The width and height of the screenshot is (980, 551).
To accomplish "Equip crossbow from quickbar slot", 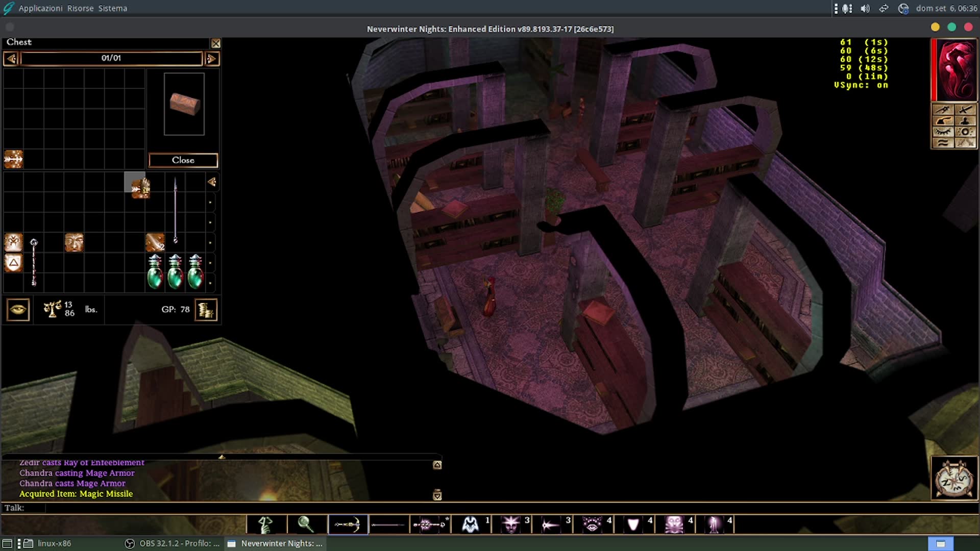I will tap(348, 524).
